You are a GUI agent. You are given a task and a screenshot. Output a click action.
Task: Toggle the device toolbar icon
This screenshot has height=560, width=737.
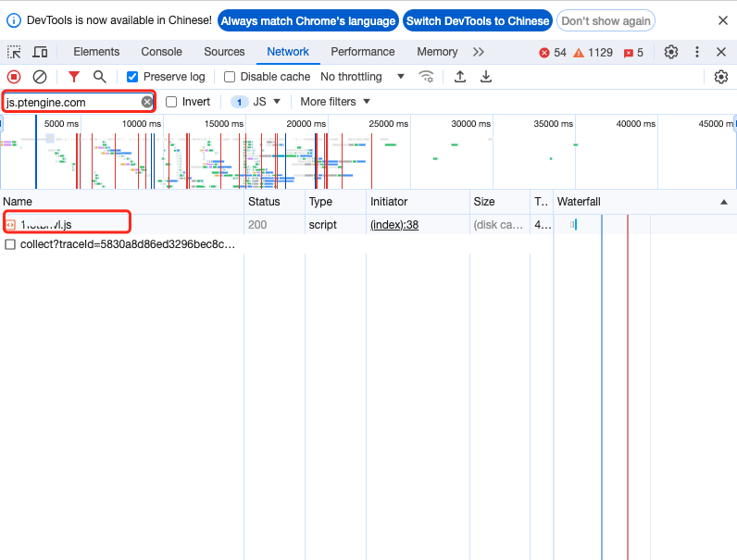40,52
